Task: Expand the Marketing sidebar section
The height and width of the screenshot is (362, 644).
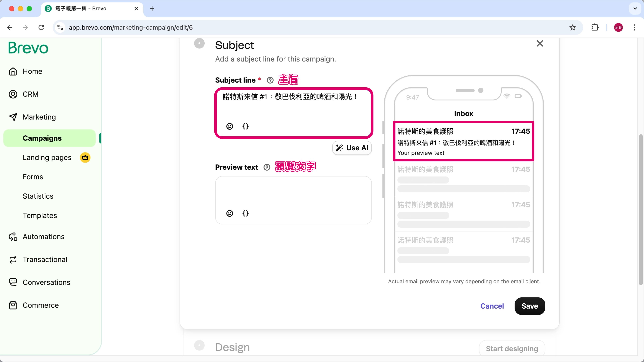Action: pyautogui.click(x=39, y=117)
